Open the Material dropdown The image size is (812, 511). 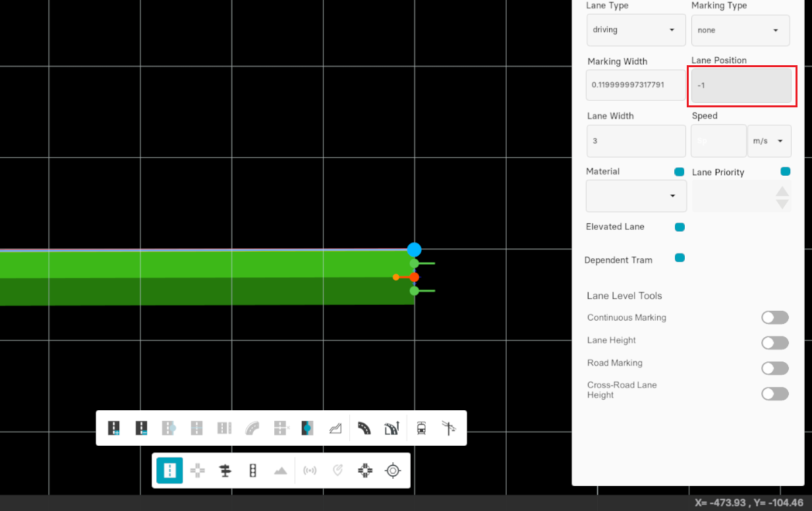point(635,196)
